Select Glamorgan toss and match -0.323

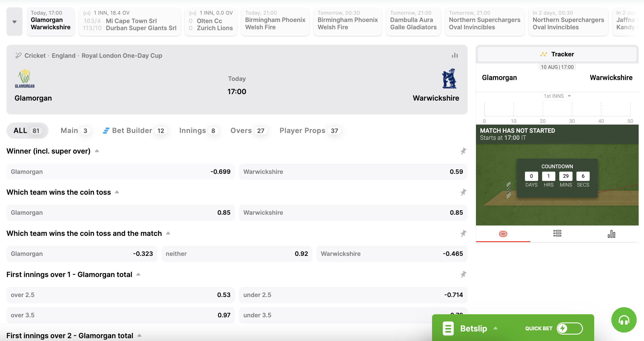82,254
